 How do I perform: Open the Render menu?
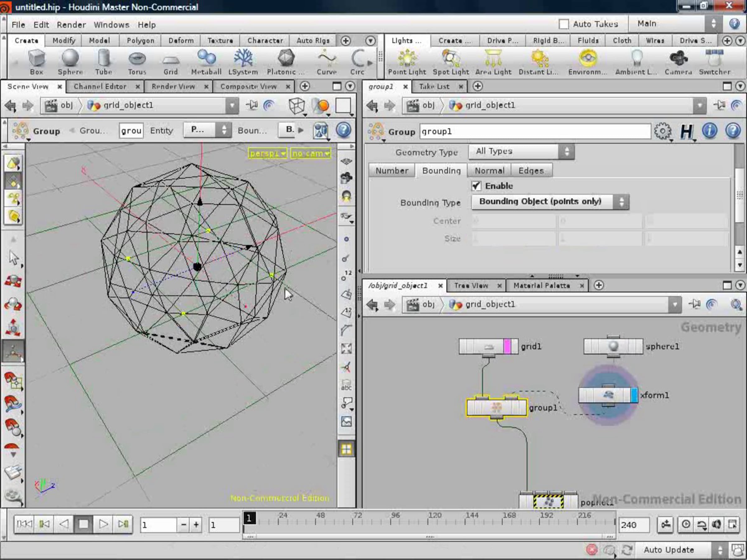click(x=71, y=25)
